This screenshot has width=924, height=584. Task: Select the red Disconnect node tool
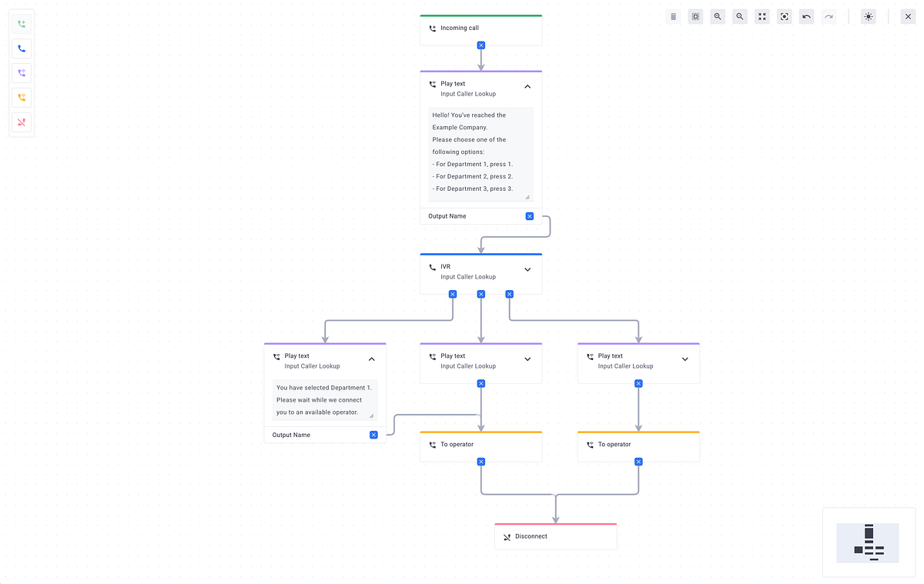(x=21, y=122)
